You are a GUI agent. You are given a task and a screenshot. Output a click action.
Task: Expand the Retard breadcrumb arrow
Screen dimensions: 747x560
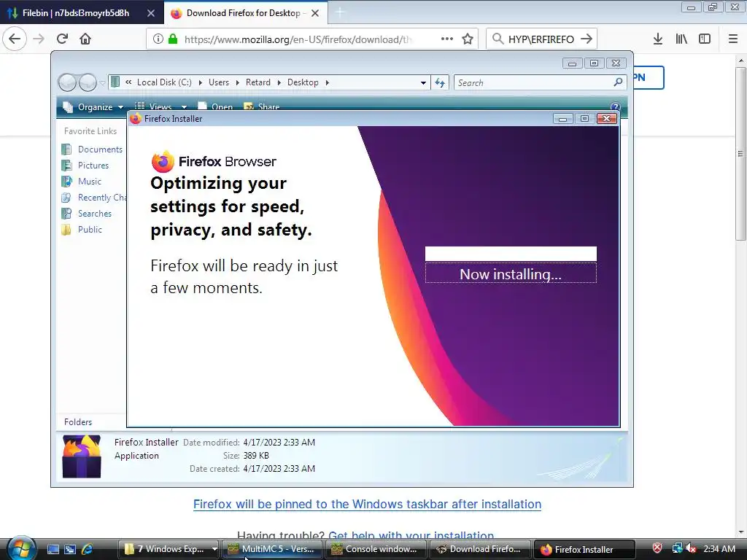(279, 83)
